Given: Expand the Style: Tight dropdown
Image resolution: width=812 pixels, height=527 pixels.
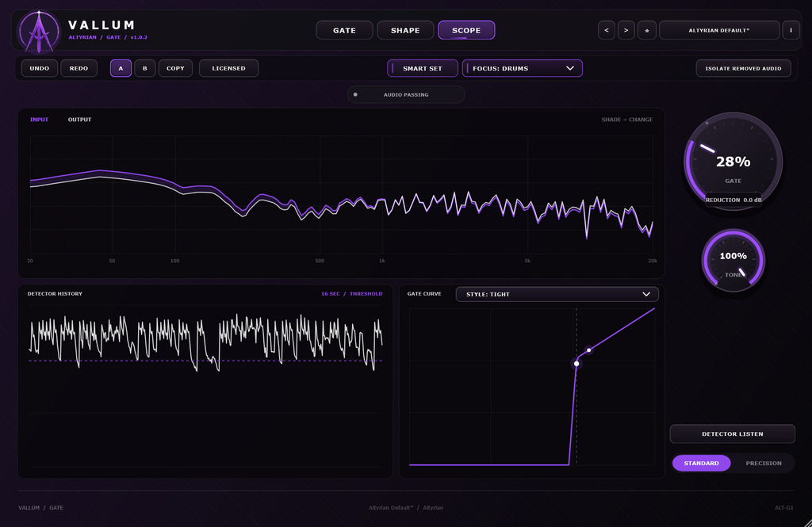Looking at the screenshot, I should click(557, 294).
